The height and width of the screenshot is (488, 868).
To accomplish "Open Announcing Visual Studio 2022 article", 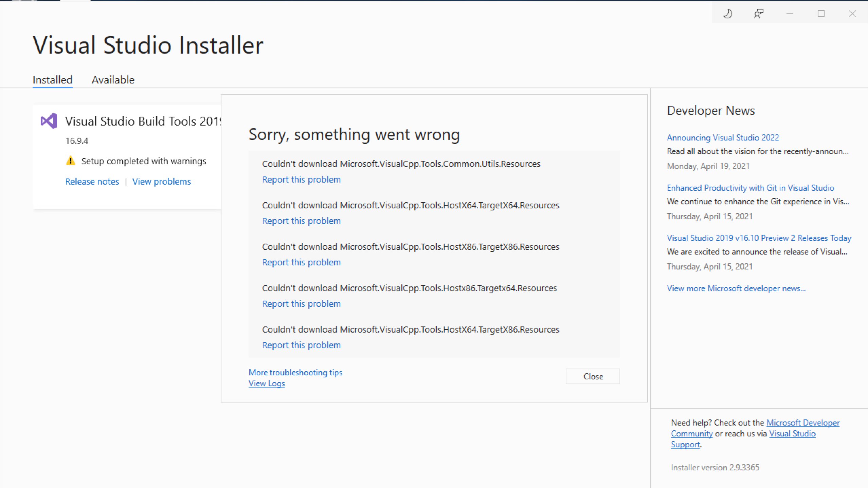I will click(723, 137).
